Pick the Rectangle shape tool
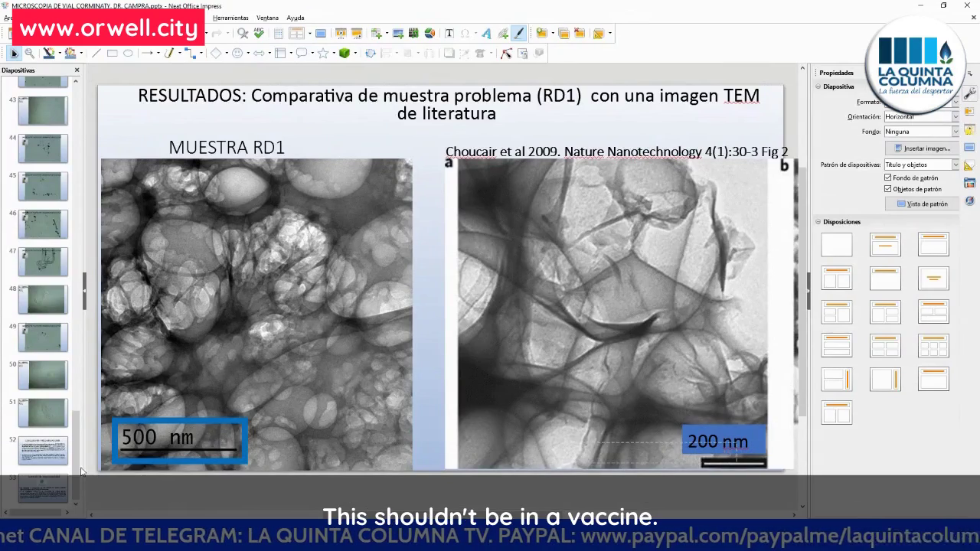The width and height of the screenshot is (980, 551). 112,54
